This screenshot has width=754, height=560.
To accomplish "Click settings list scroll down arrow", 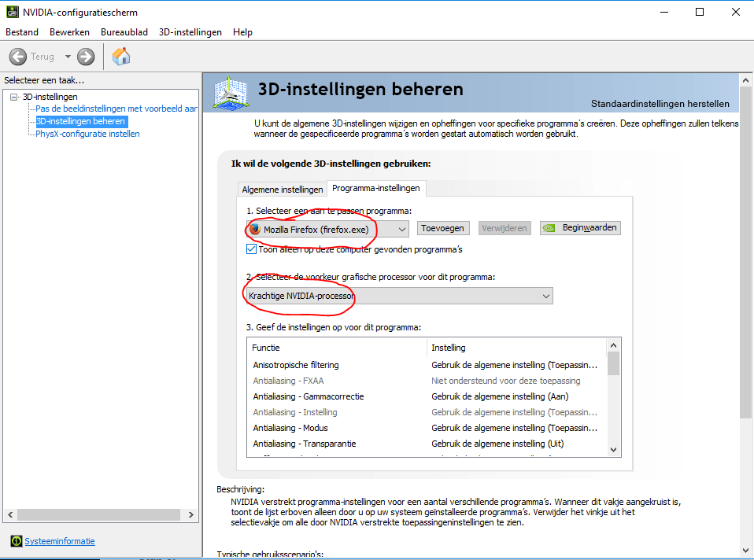I will click(x=613, y=450).
